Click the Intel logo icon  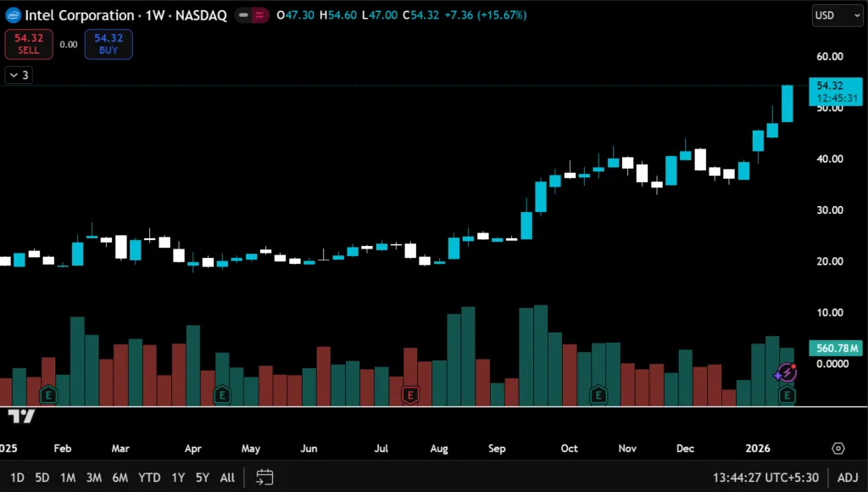[x=13, y=15]
